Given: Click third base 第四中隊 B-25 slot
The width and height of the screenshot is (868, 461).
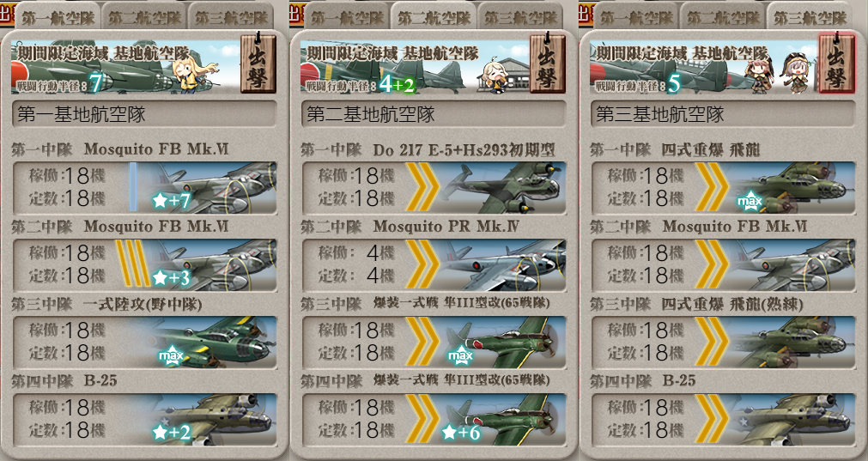Looking at the screenshot, I should (x=724, y=420).
